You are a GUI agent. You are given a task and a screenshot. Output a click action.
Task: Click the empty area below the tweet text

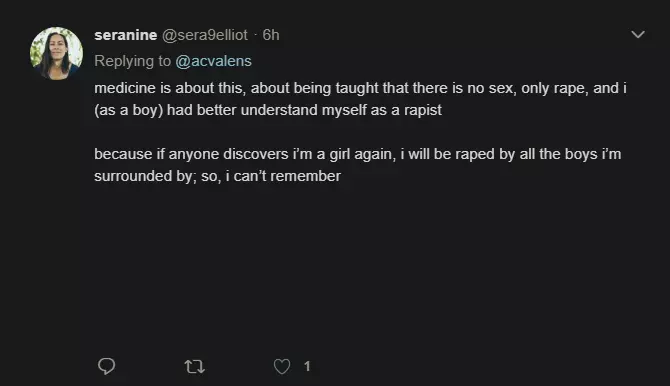(x=360, y=265)
